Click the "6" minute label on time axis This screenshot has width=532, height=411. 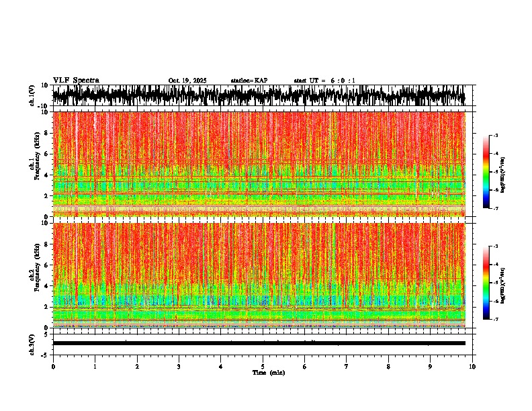pos(305,367)
